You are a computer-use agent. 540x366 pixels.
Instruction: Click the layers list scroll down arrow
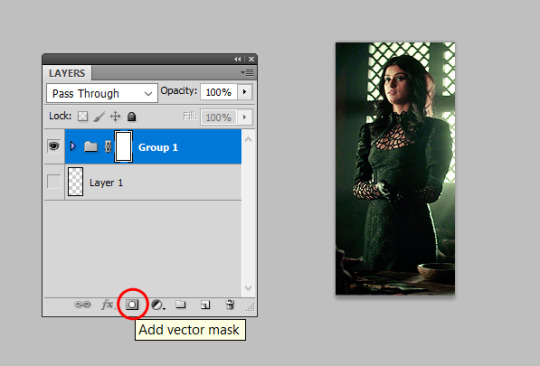click(x=248, y=288)
